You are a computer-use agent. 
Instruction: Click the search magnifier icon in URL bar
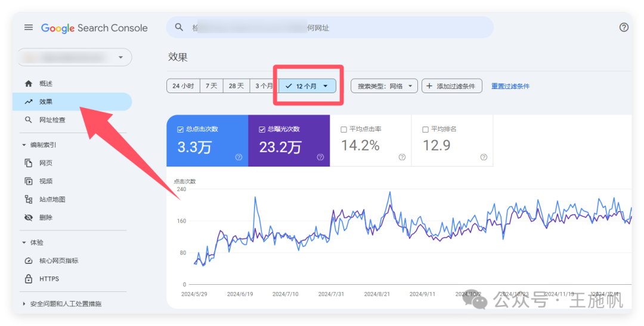click(x=179, y=27)
